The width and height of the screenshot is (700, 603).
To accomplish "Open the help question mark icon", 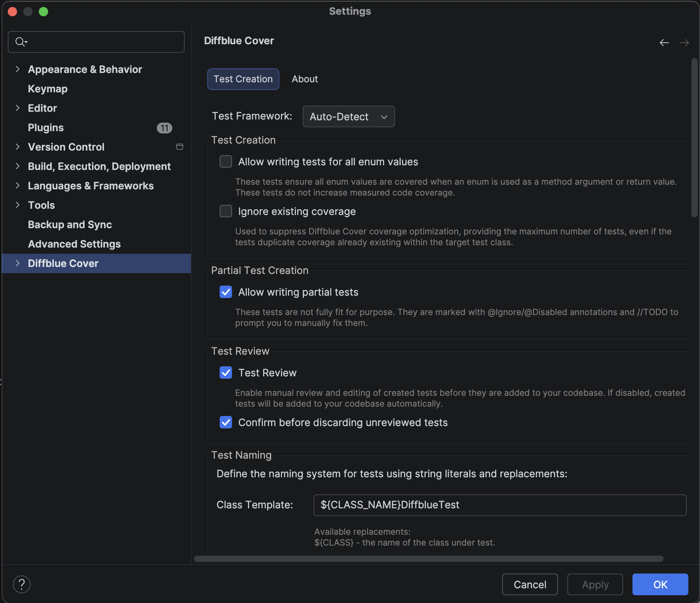I will click(22, 584).
